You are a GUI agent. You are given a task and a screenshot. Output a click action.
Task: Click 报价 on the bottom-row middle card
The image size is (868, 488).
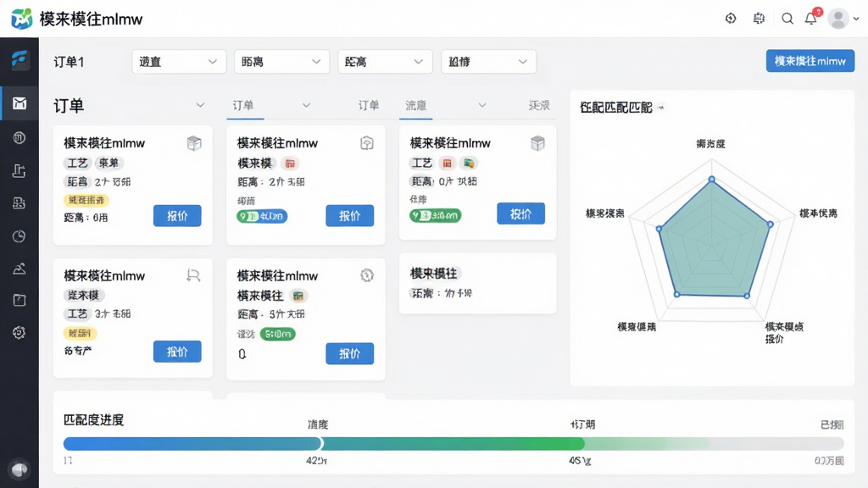[x=349, y=353]
